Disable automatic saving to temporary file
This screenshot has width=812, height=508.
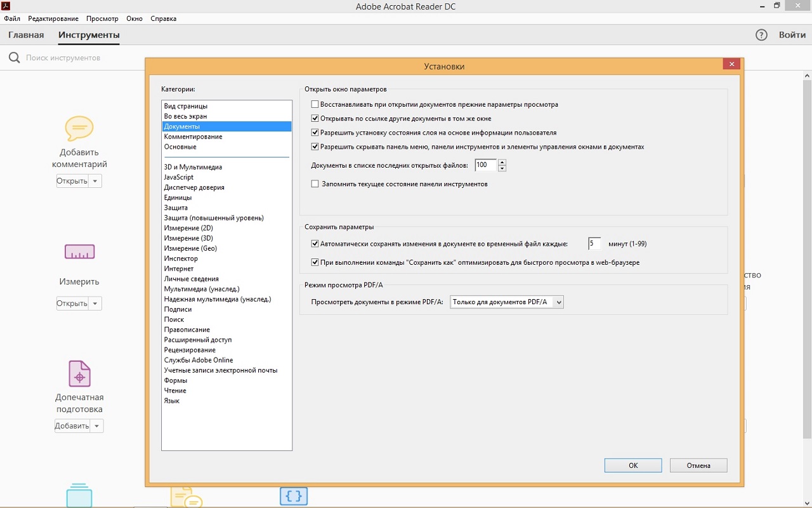point(315,244)
